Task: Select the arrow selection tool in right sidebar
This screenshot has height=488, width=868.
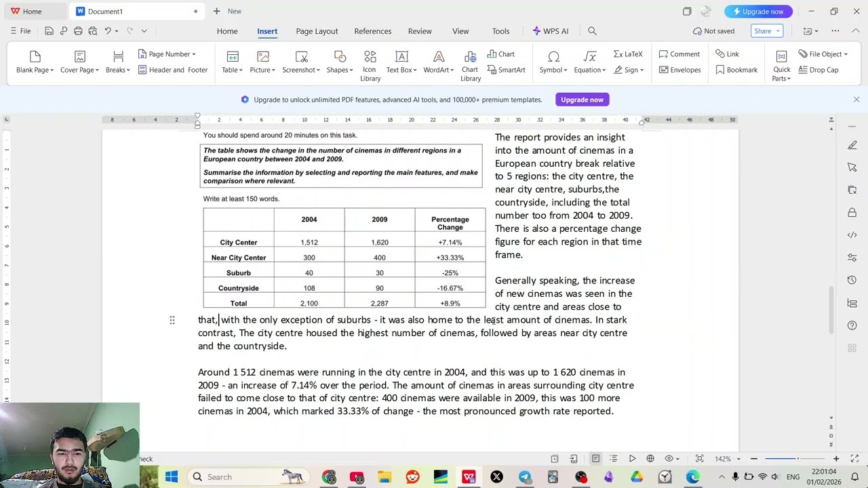Action: [852, 167]
